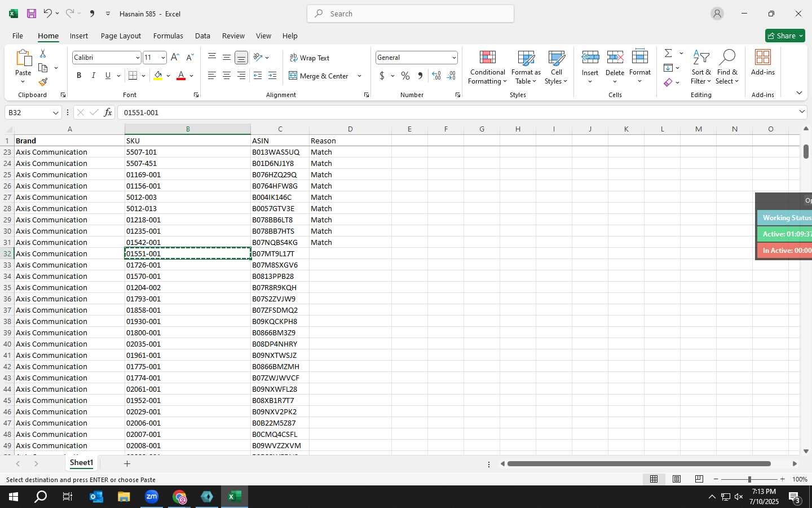
Task: Apply middle vertical alignment
Action: click(227, 57)
